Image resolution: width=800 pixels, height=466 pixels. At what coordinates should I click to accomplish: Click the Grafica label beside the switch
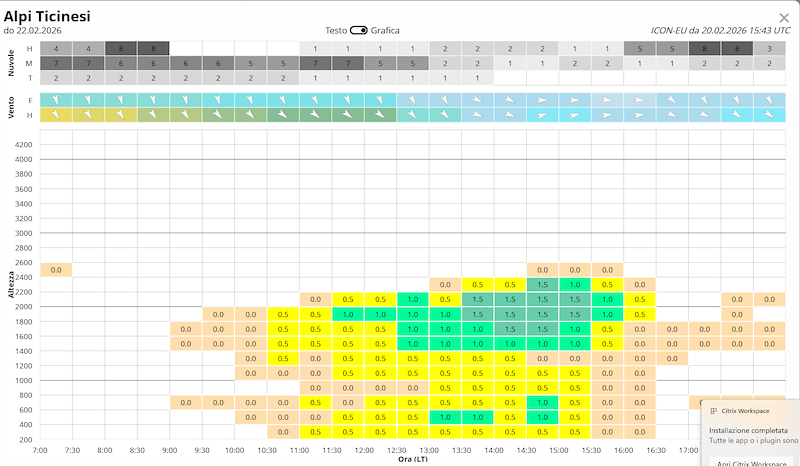(385, 31)
